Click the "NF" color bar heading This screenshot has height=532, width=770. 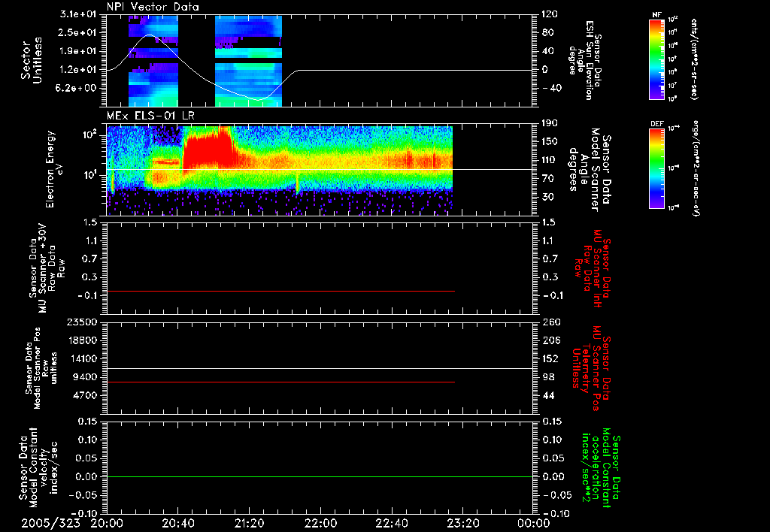tap(656, 15)
